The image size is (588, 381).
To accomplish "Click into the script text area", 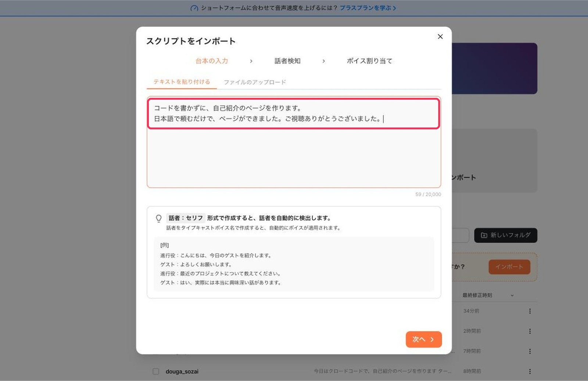I will [294, 142].
